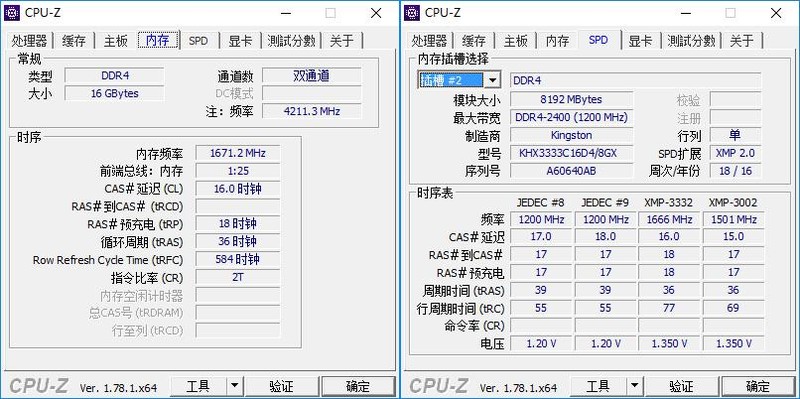
Task: Click the 8192 MBytes module size field
Action: (x=571, y=99)
